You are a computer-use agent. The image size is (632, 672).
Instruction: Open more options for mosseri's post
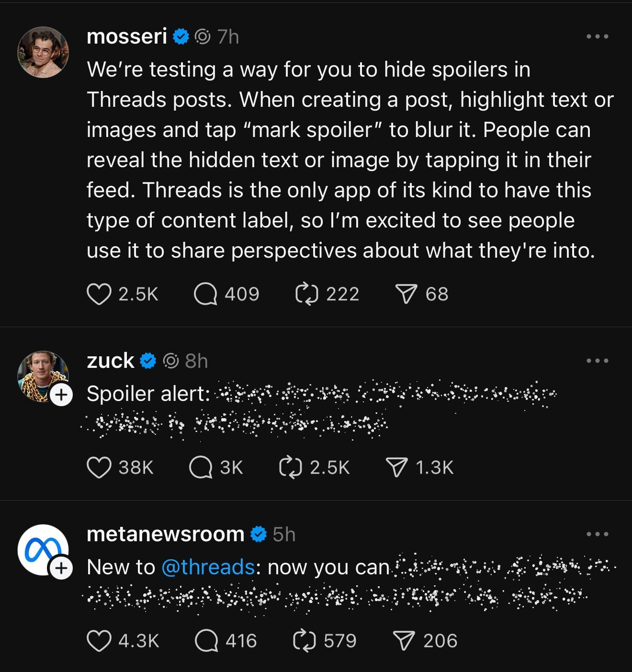(x=598, y=36)
